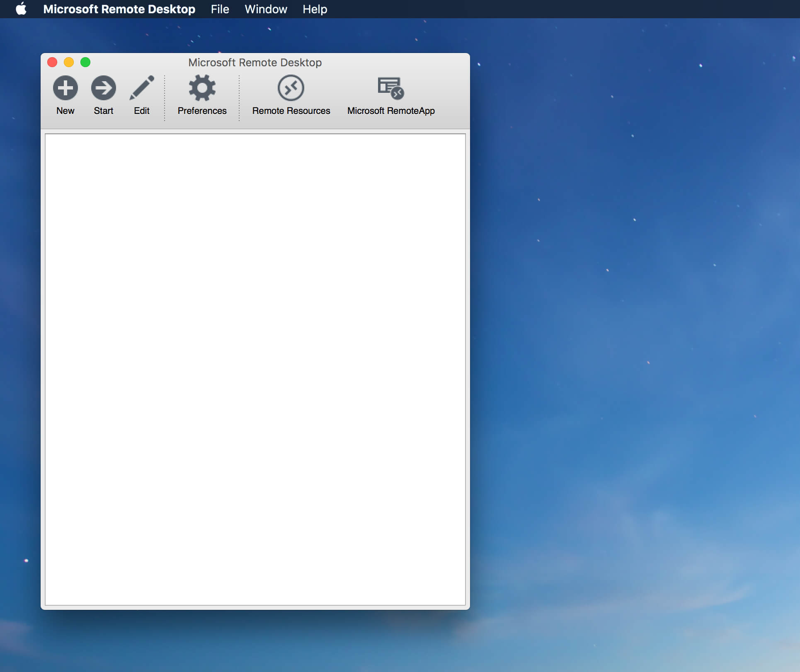Minimize the window with the yellow button
The width and height of the screenshot is (800, 672).
tap(69, 62)
